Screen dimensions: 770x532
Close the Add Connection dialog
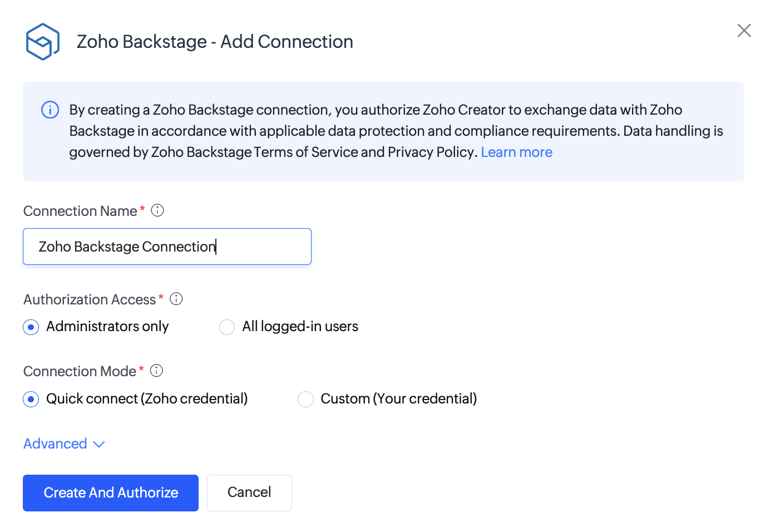(744, 31)
